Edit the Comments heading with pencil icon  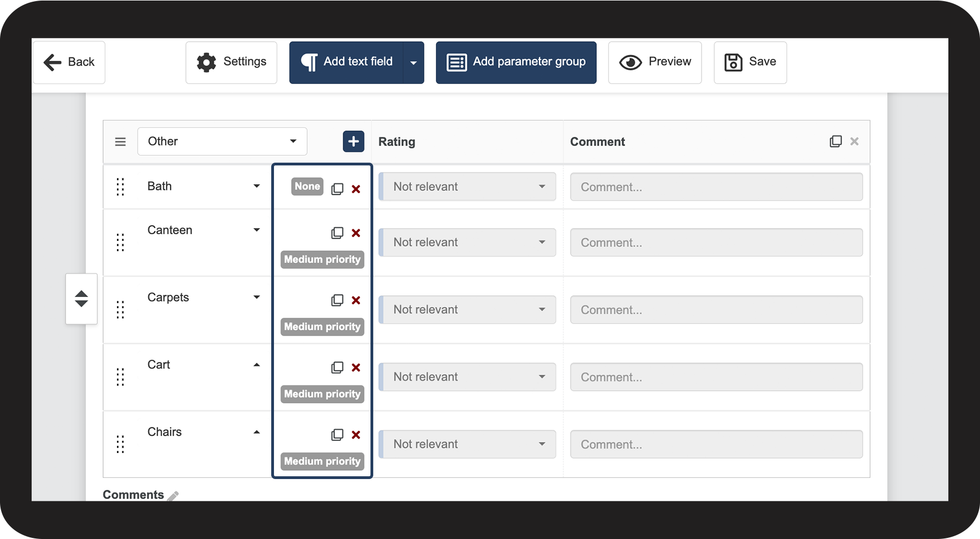tap(174, 496)
